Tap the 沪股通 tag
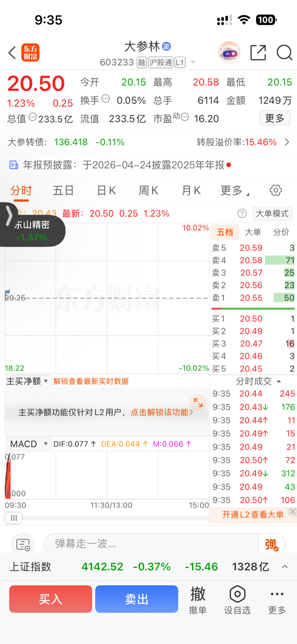Screen dimensions: 297x644 click(x=160, y=62)
